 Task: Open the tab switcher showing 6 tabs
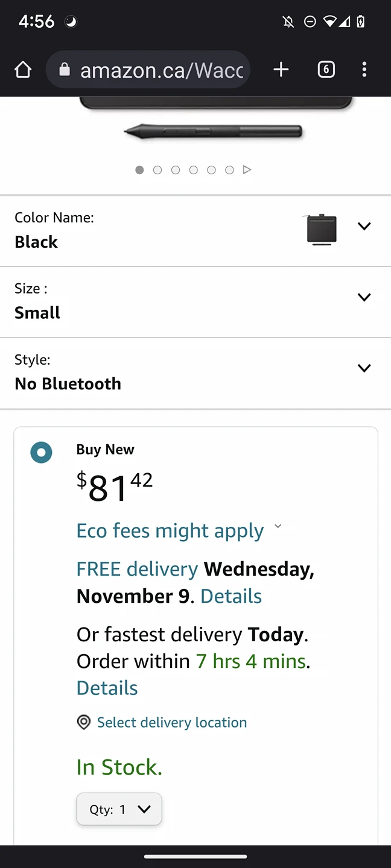pos(326,70)
